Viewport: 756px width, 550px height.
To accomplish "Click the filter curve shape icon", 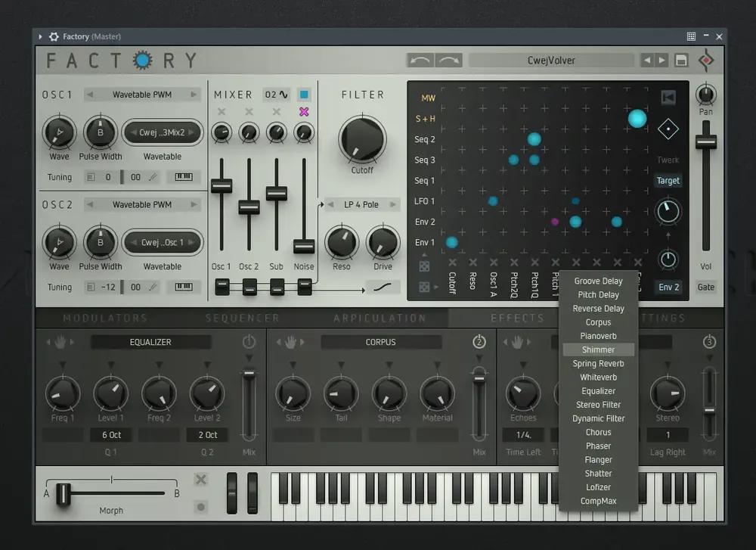I will 383,287.
